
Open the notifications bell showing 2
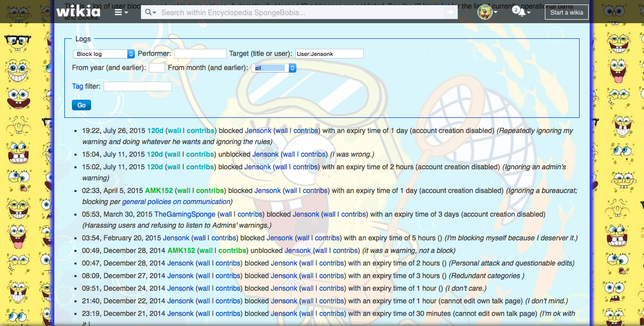(x=521, y=12)
